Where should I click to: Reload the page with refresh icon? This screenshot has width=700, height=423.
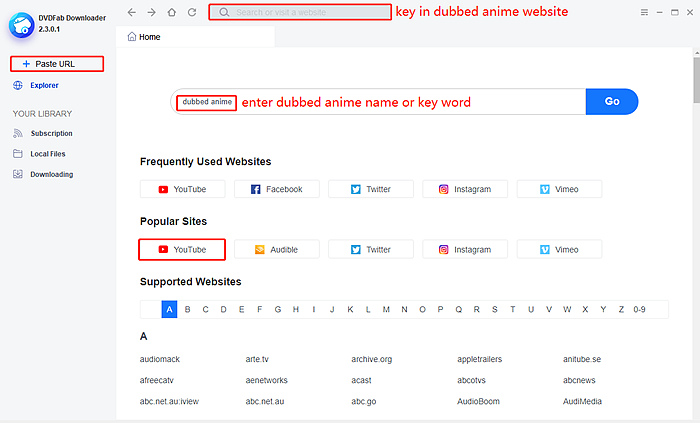tap(192, 12)
